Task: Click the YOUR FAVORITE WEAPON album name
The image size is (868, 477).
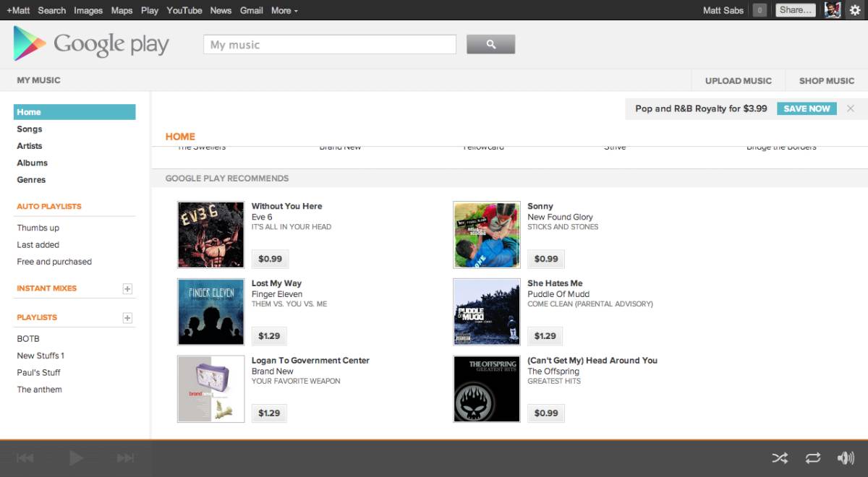Action: tap(296, 381)
